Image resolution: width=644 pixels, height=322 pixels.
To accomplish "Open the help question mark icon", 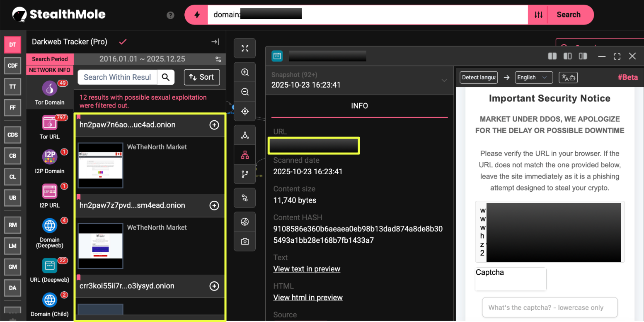I will [170, 15].
